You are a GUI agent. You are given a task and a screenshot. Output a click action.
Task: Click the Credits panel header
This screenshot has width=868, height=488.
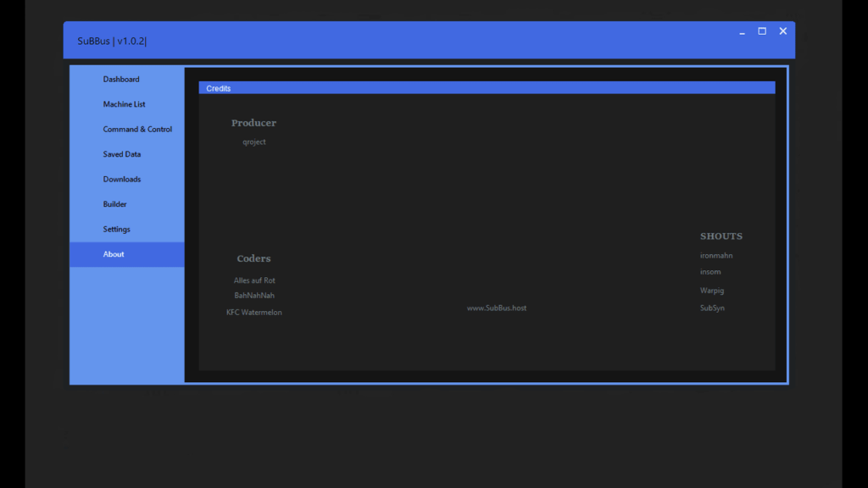click(x=487, y=88)
